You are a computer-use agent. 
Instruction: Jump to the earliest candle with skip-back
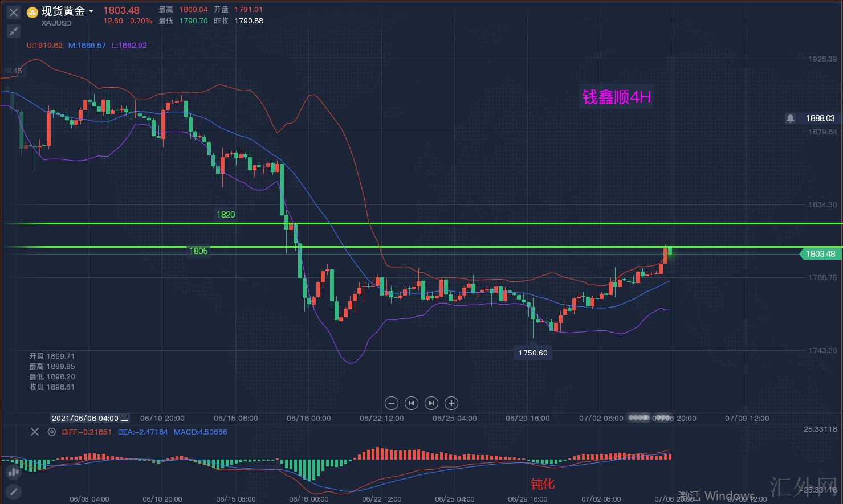411,403
